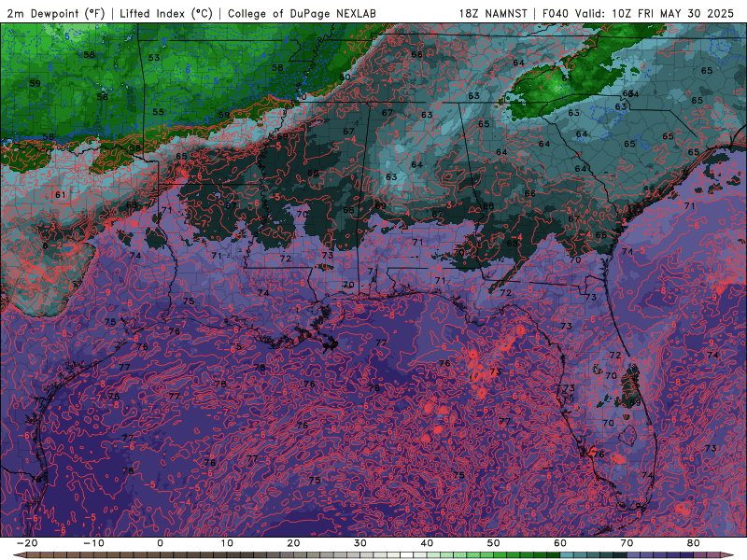Click the "2m Dewpoint (°F)" title text
This screenshot has width=747, height=560.
pos(56,14)
